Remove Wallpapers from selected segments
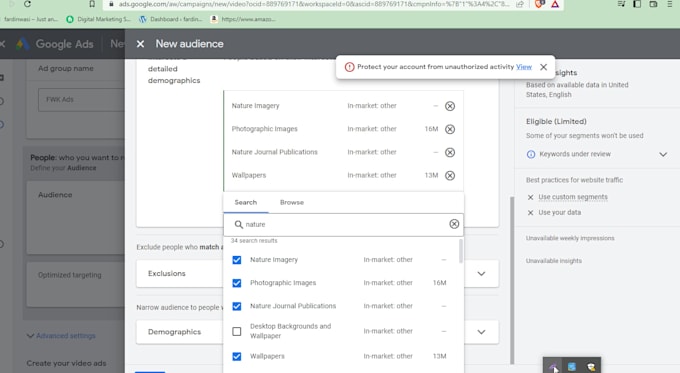The height and width of the screenshot is (373, 680). tap(450, 176)
